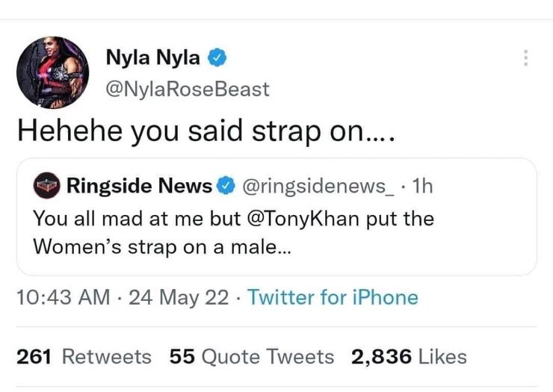Click the Women's strap on a male text line

[162, 246]
